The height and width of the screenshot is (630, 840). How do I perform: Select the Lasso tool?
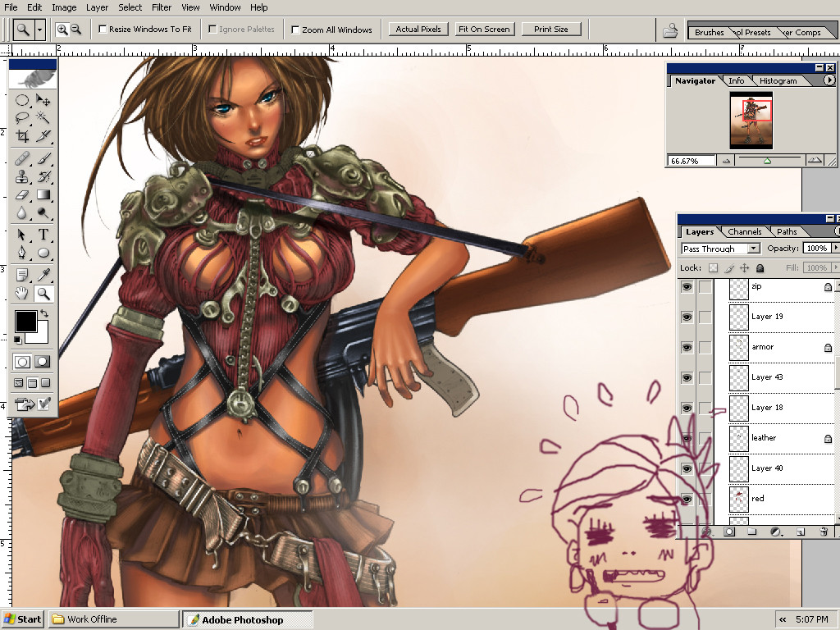tap(22, 118)
